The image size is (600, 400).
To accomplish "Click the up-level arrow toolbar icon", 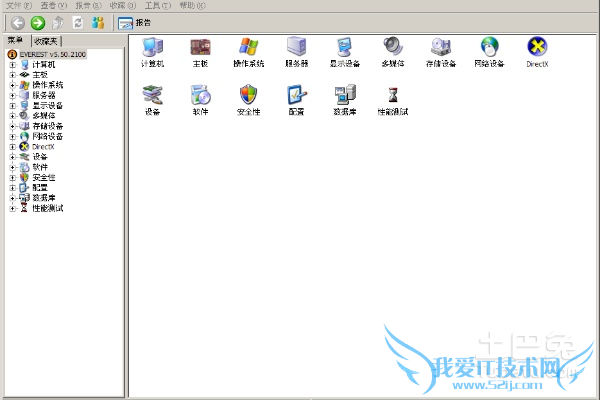I will (x=58, y=23).
